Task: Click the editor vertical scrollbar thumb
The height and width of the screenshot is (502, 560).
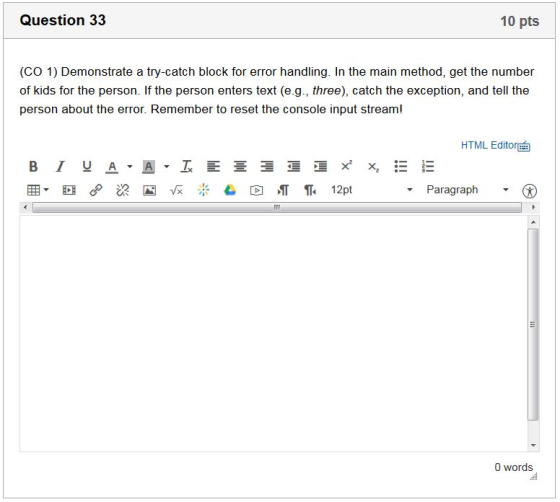Action: (532, 324)
